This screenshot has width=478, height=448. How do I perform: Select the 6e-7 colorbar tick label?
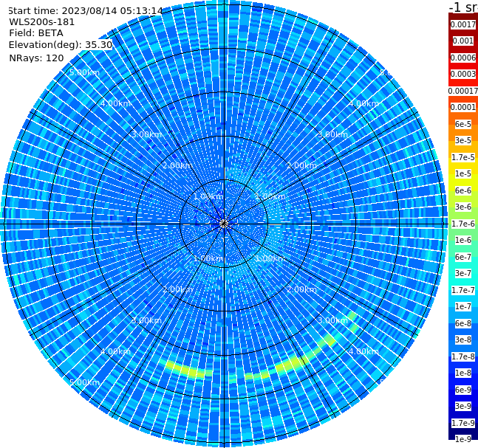[463, 257]
